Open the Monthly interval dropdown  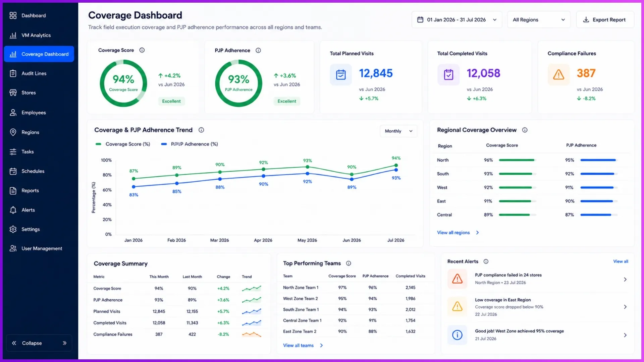(398, 131)
